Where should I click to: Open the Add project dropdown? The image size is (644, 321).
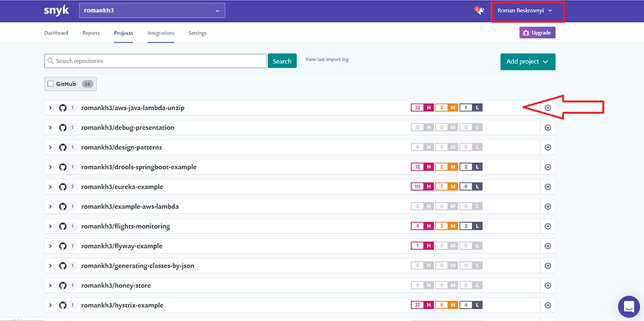pos(528,62)
